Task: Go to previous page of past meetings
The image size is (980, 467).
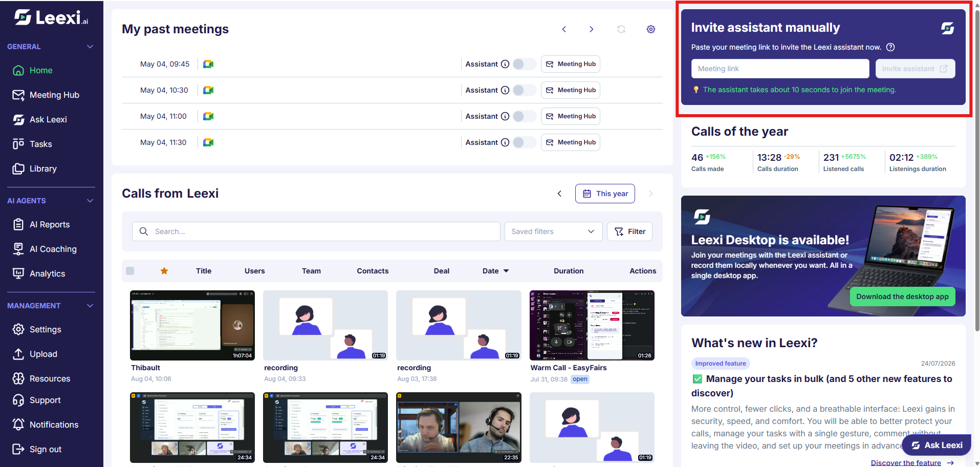Action: [564, 29]
